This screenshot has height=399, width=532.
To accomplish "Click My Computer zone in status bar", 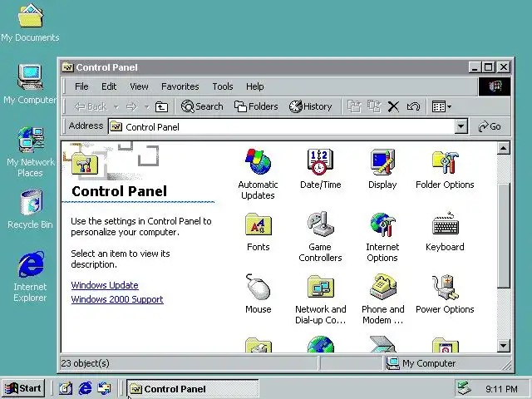I will click(x=421, y=363).
